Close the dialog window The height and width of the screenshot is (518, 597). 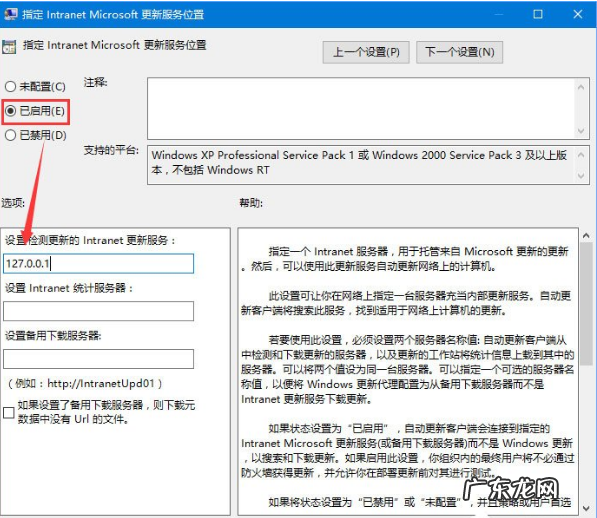578,14
